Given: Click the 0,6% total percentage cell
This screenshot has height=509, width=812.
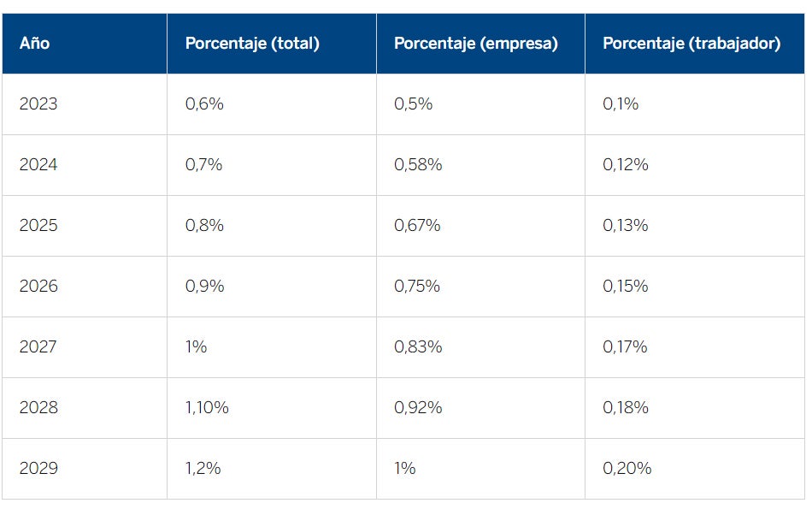Looking at the screenshot, I should [x=204, y=104].
